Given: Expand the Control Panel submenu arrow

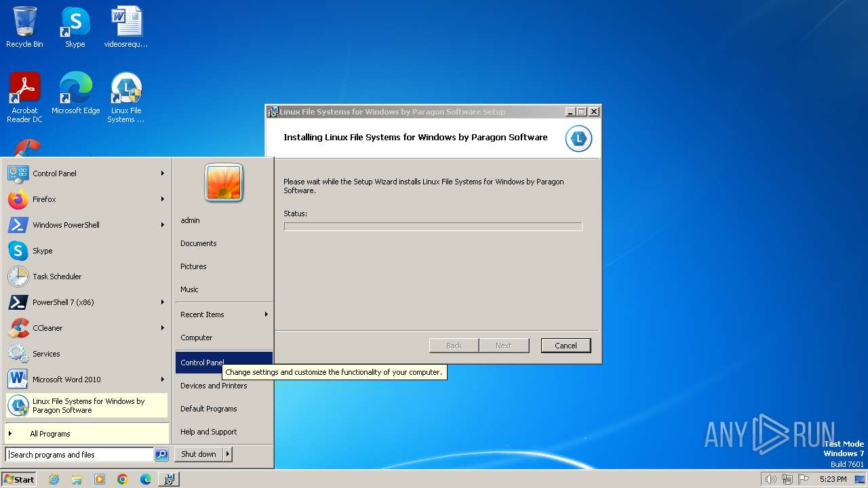Looking at the screenshot, I should click(163, 174).
